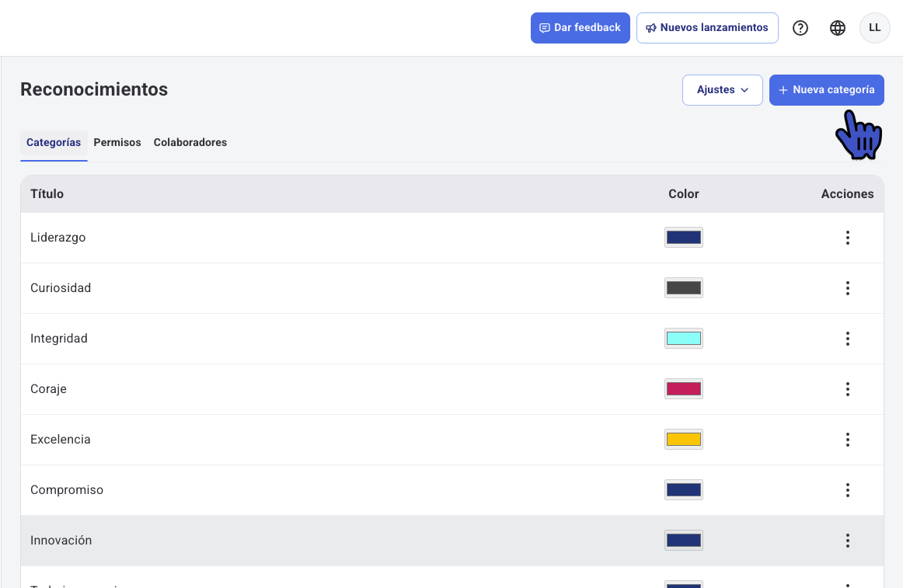Click the Innovación color swatch
Viewport: 903px width, 588px height.
[684, 540]
